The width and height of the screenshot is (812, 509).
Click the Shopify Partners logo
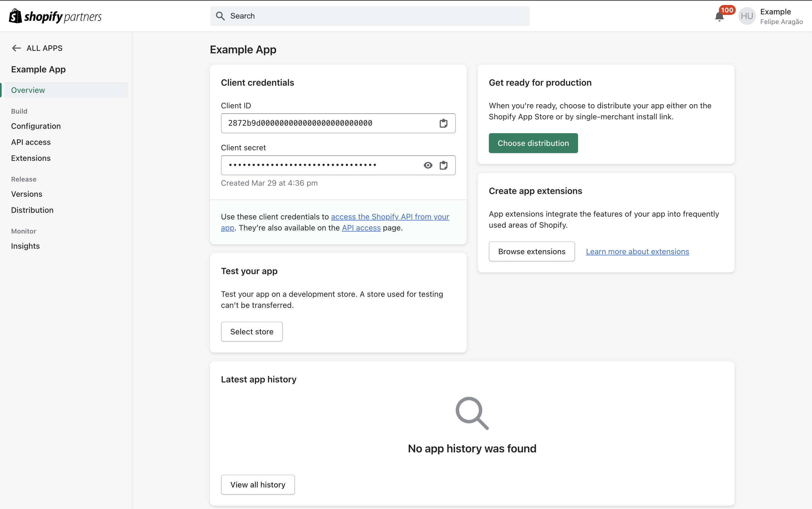(55, 16)
